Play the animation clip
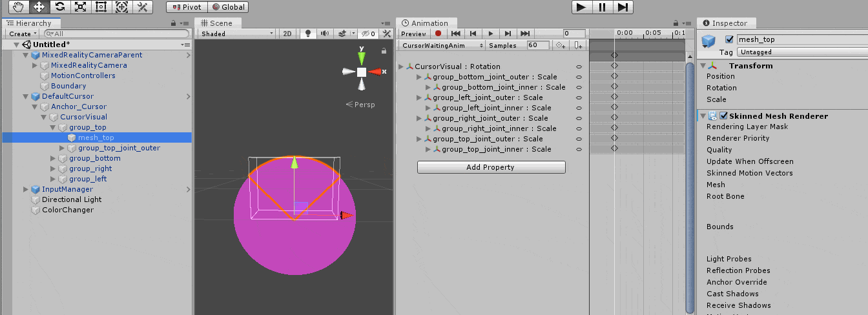868x315 pixels. (491, 34)
